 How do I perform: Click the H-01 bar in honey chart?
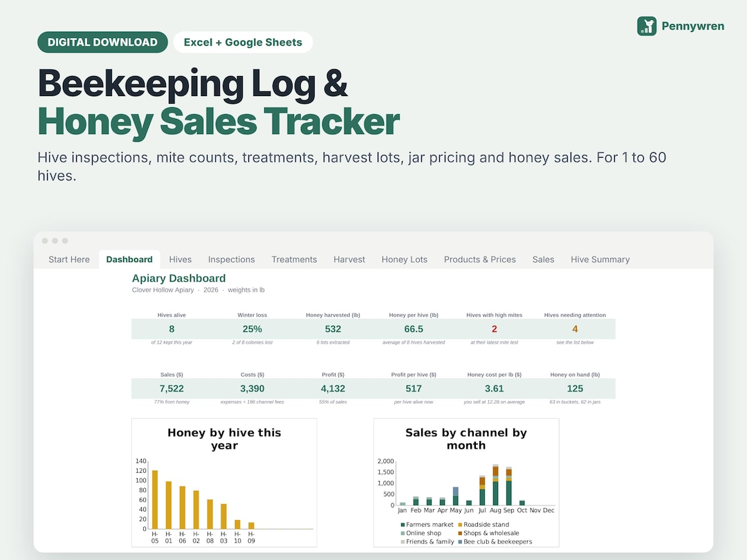tap(169, 505)
